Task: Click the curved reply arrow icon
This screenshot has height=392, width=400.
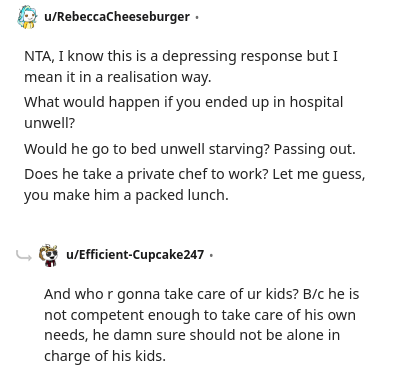Action: 23,256
